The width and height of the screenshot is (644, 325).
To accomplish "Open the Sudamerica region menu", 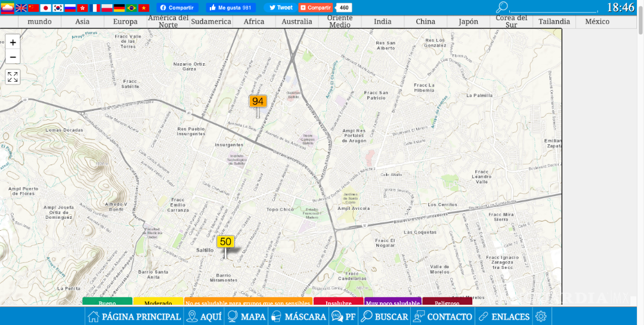I will (x=211, y=21).
